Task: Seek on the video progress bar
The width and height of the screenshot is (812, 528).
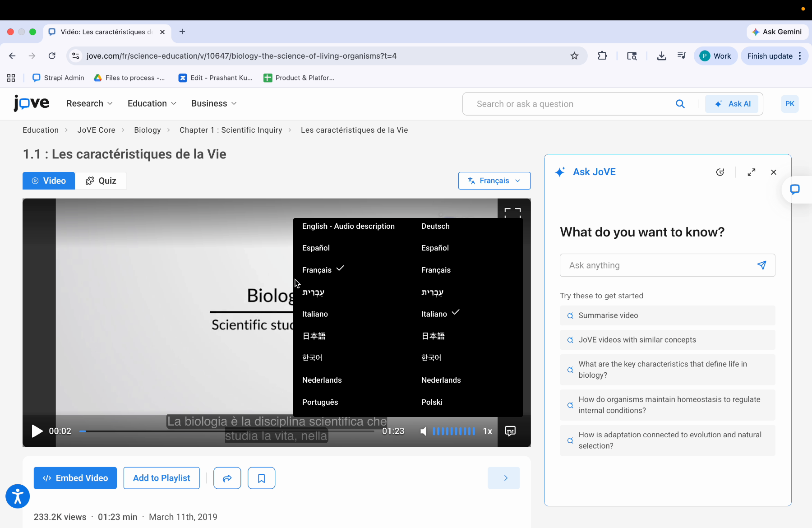Action: [227, 431]
